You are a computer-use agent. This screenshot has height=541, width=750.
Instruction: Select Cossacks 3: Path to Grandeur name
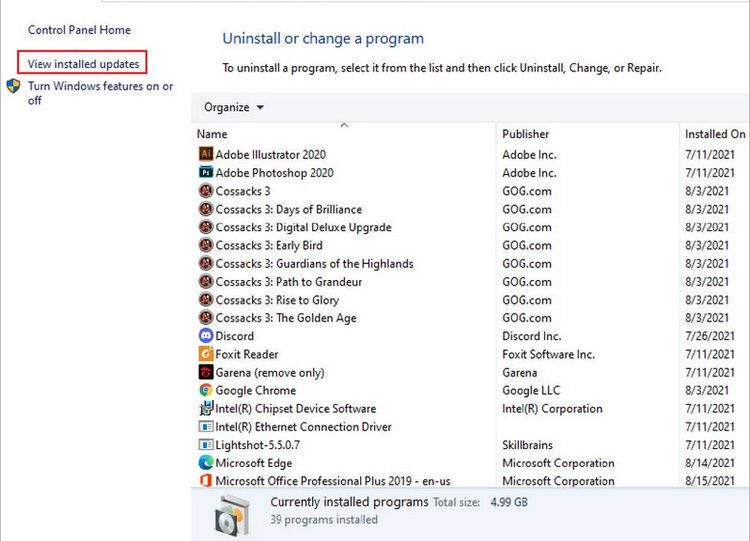coord(288,282)
